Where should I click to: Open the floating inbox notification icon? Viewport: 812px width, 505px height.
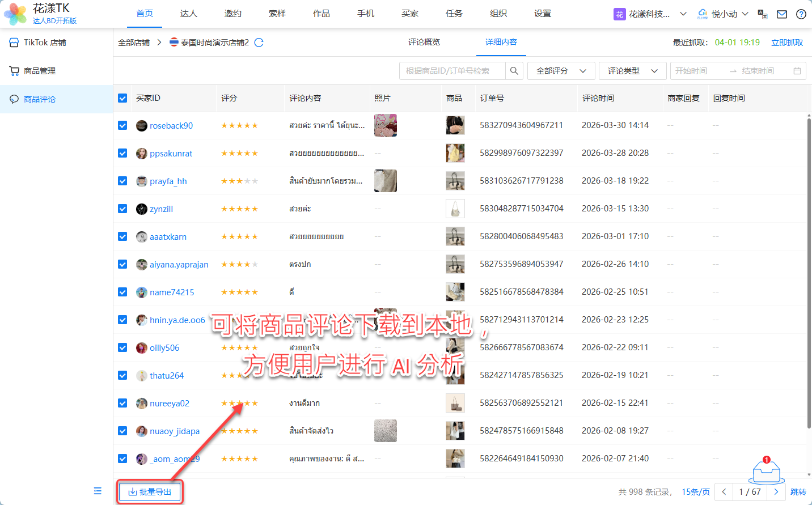coord(766,471)
